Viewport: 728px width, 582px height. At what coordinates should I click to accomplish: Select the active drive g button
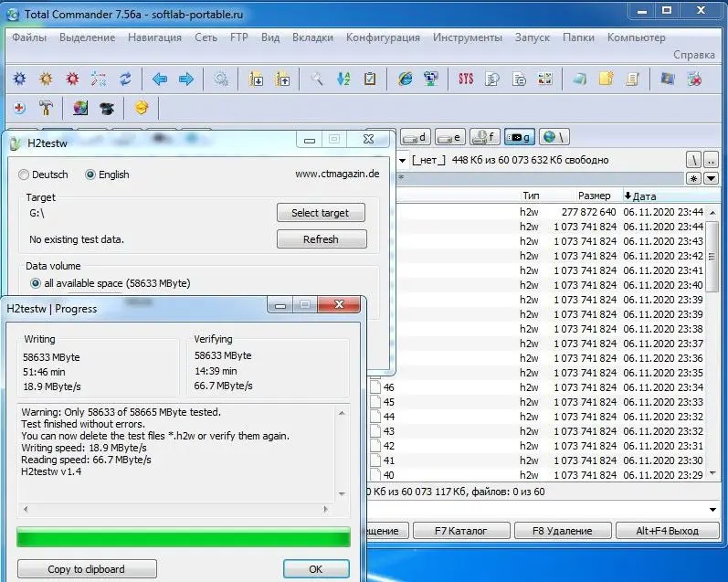(520, 137)
